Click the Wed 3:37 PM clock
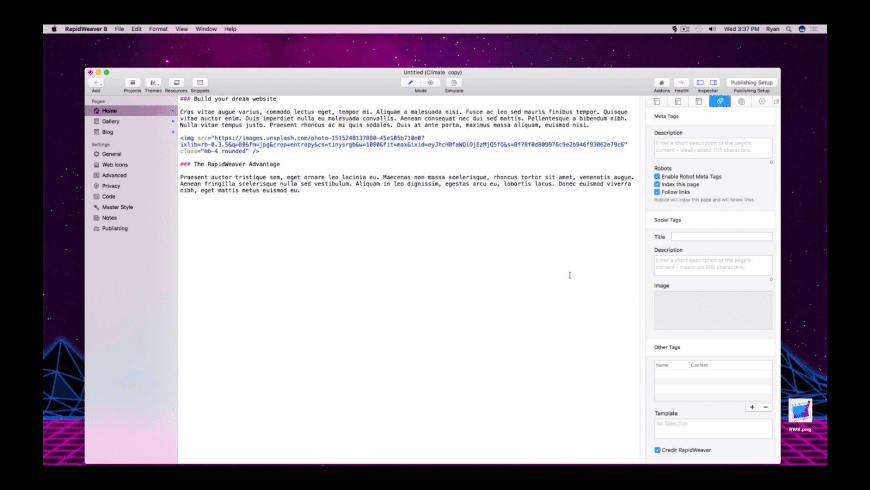This screenshot has width=870, height=490. point(741,29)
